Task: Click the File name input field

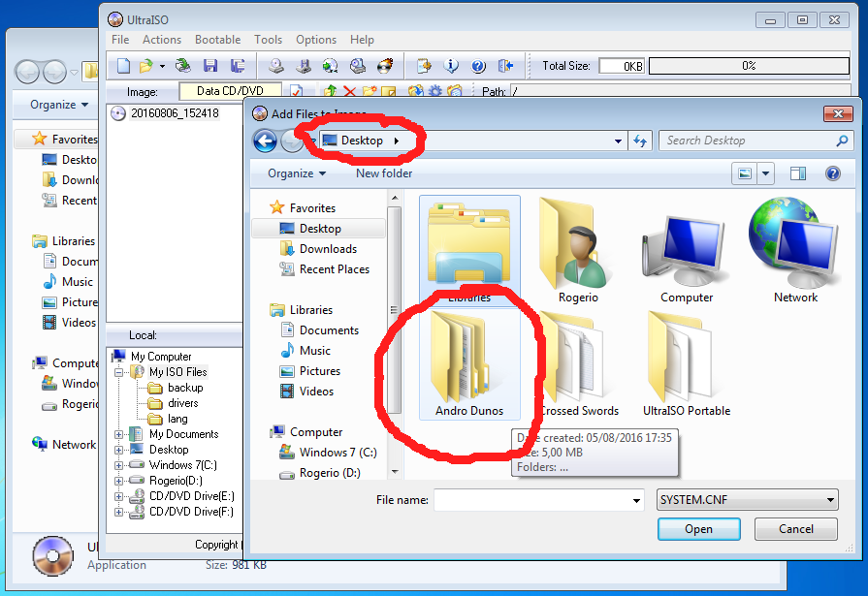Action: tap(531, 500)
